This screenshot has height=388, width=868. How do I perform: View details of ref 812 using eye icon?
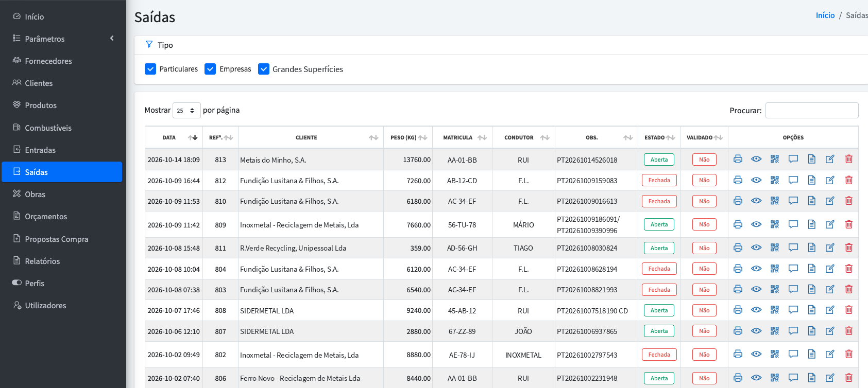pos(756,180)
